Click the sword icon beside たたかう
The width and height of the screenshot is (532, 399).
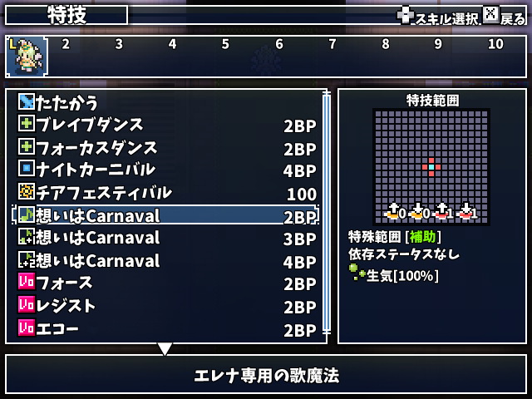(x=26, y=101)
